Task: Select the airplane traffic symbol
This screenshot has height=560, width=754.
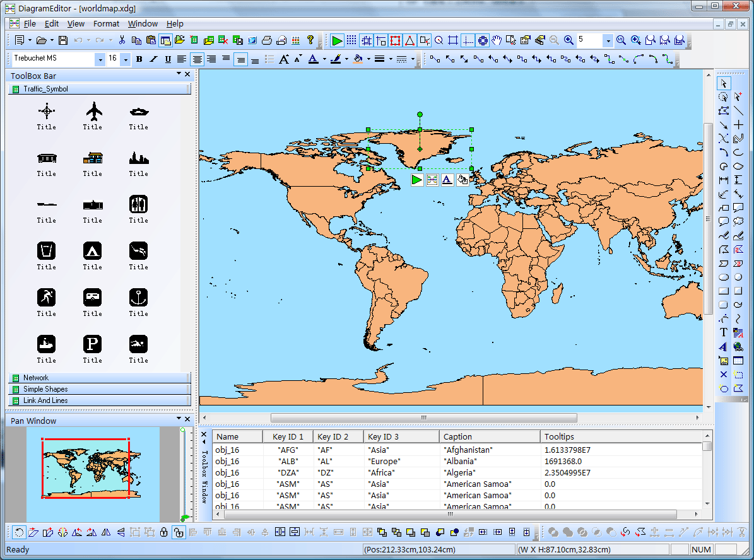Action: (93, 112)
